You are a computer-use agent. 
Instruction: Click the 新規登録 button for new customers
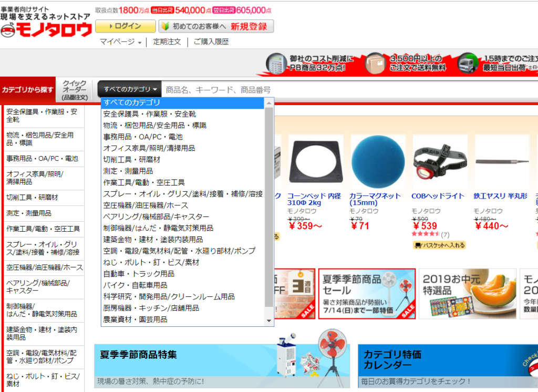[x=216, y=26]
